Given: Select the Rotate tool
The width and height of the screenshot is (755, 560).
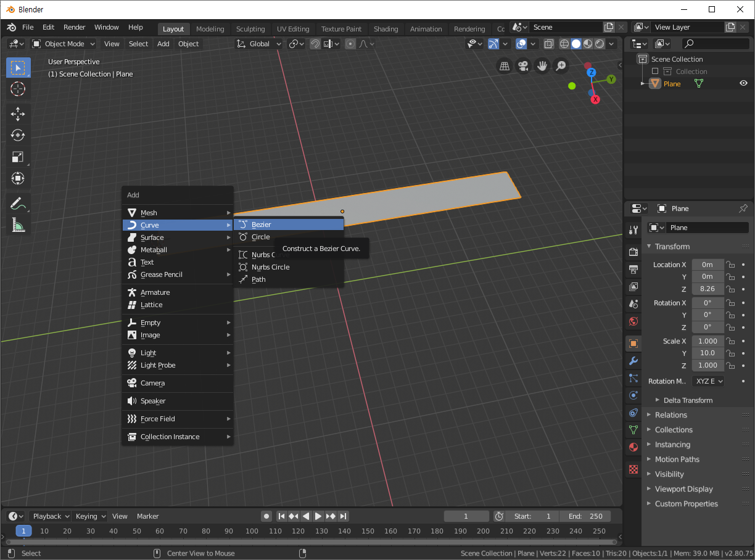Looking at the screenshot, I should [18, 135].
